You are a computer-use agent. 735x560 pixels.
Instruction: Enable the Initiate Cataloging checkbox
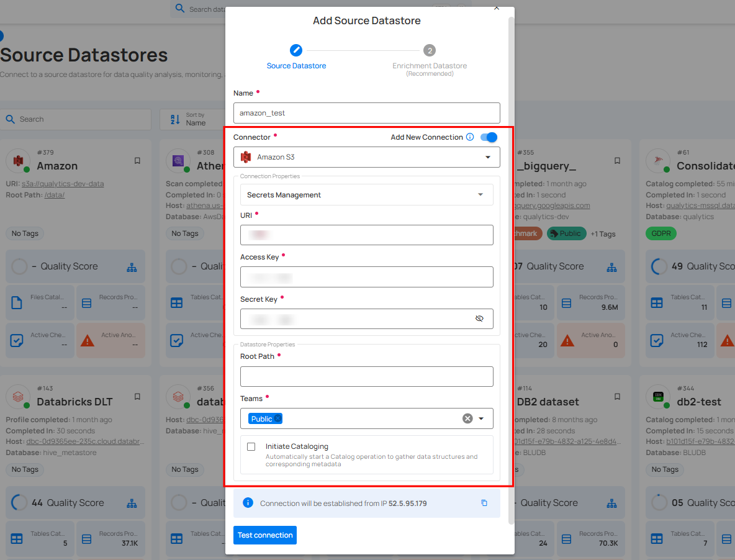pyautogui.click(x=251, y=446)
